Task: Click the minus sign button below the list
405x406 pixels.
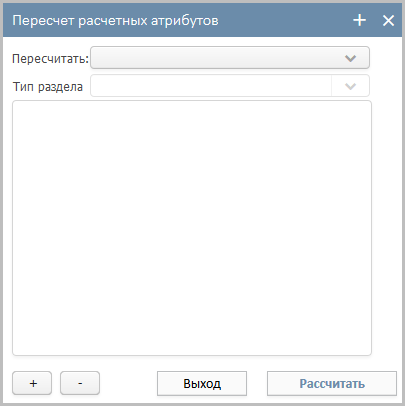Action: coord(80,383)
